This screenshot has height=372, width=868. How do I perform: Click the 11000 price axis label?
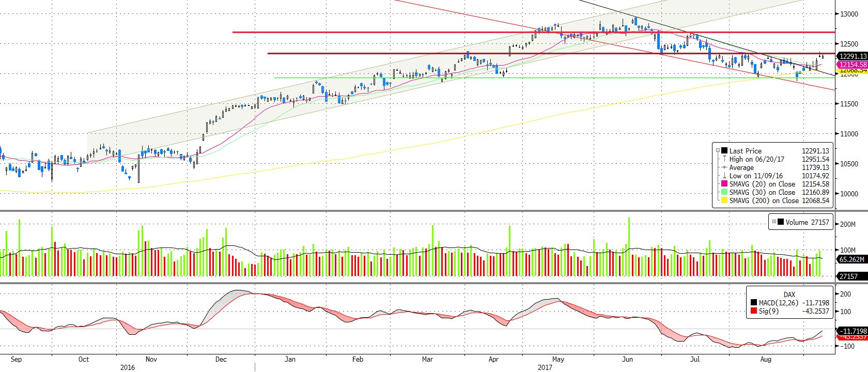pyautogui.click(x=849, y=134)
